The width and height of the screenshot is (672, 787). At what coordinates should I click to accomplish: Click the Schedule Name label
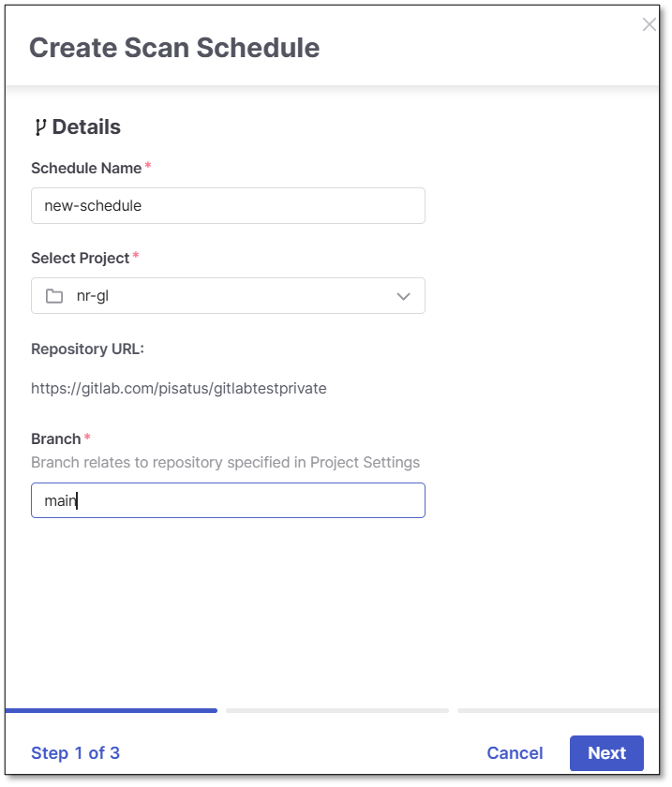pyautogui.click(x=86, y=169)
